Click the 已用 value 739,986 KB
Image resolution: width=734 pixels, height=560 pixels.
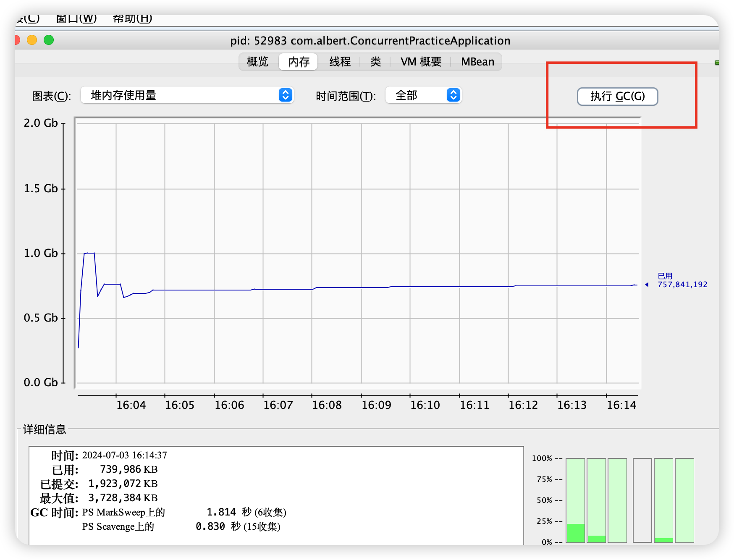128,469
